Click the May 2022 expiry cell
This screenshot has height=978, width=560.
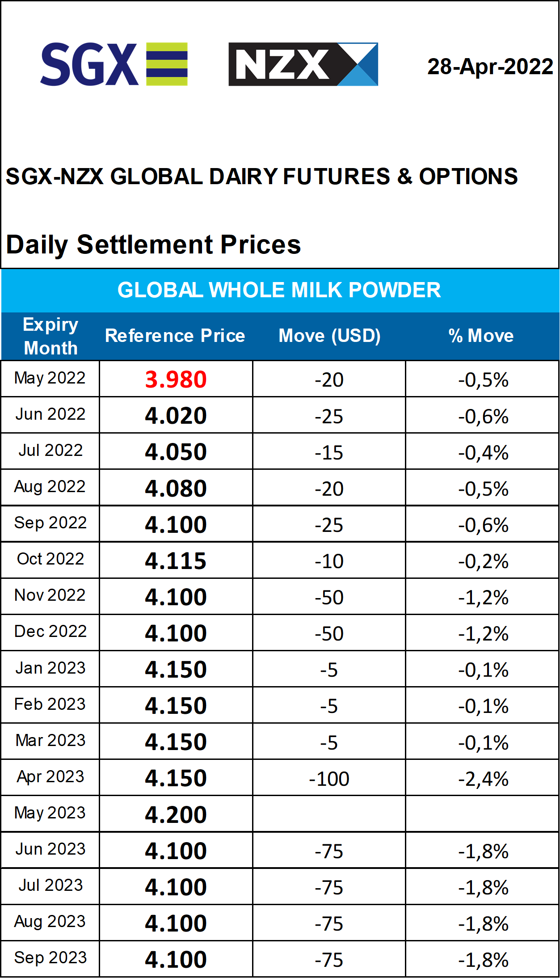(x=50, y=379)
